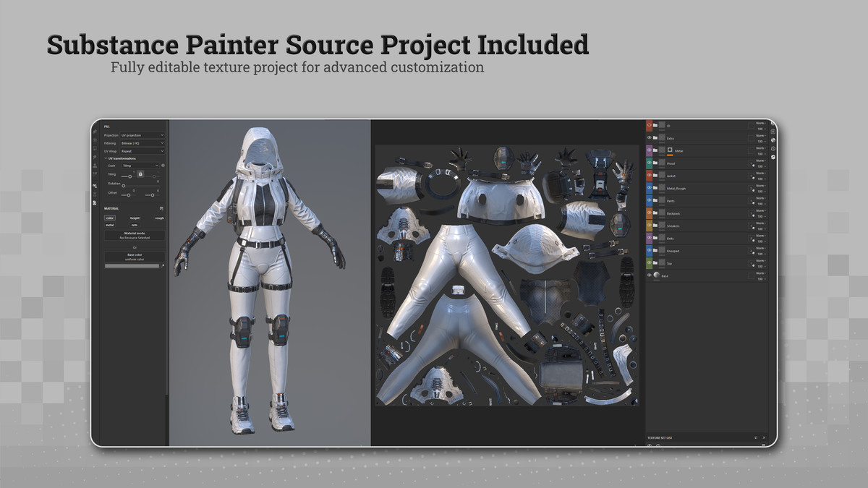Toggle the metal material channel
The image size is (868, 488).
click(110, 225)
